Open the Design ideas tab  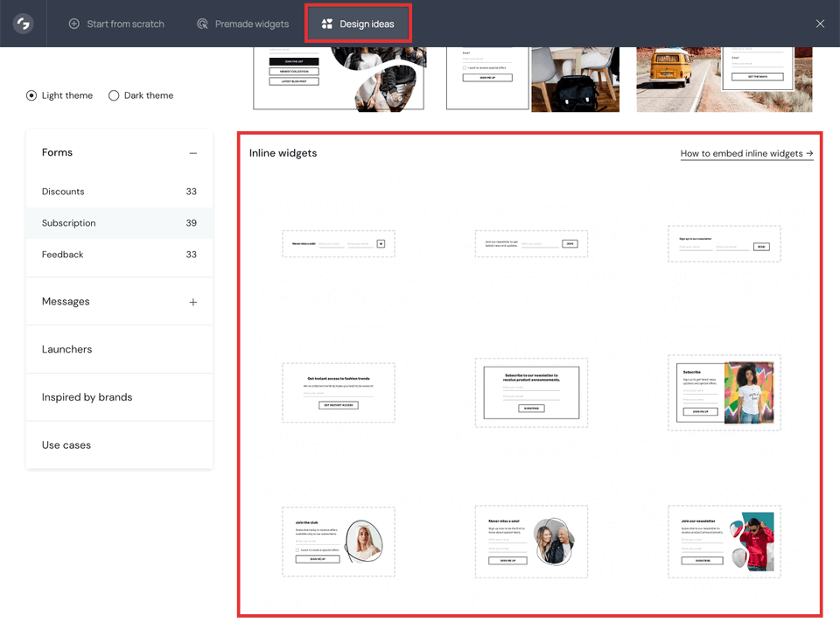pos(358,24)
